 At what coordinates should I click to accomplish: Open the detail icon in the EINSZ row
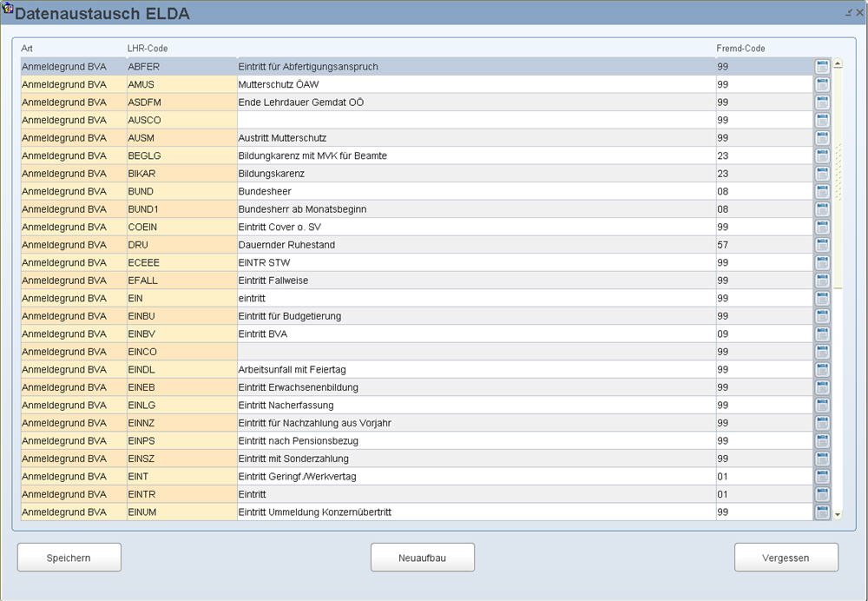[x=822, y=459]
